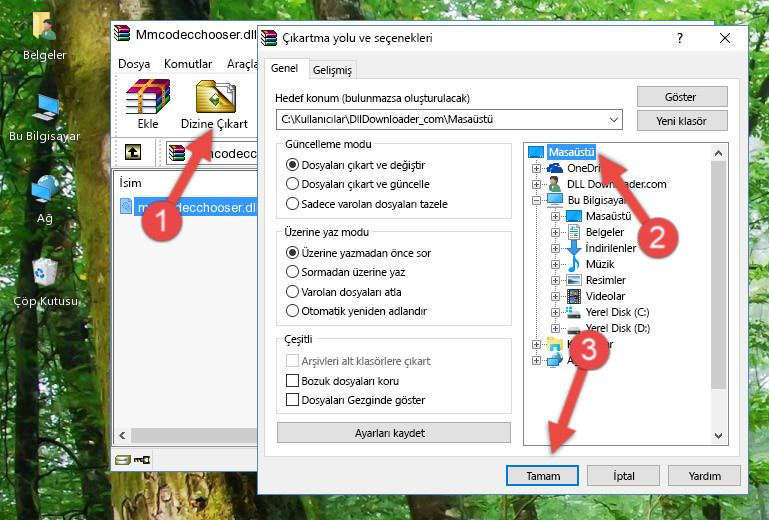Click the Ekle archive icon in WinRAR toolbar
The height and width of the screenshot is (520, 769).
148,97
